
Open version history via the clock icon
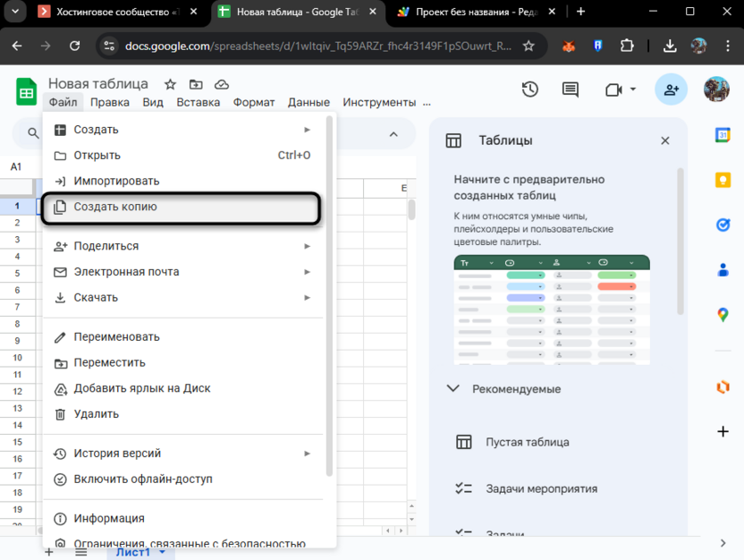coord(530,89)
